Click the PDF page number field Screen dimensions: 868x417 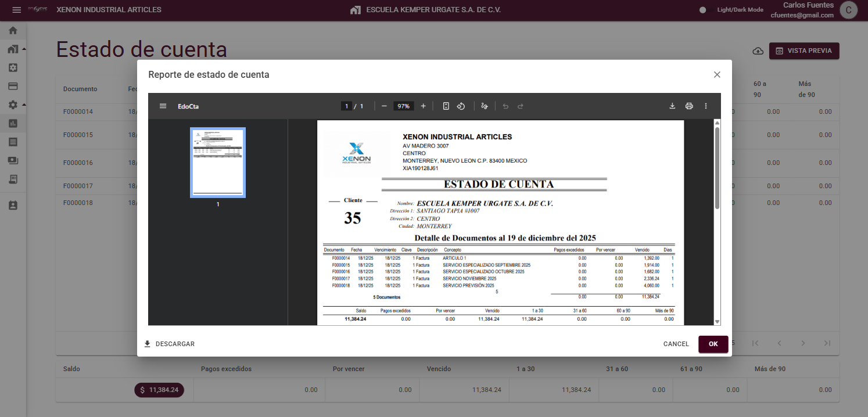pyautogui.click(x=346, y=106)
